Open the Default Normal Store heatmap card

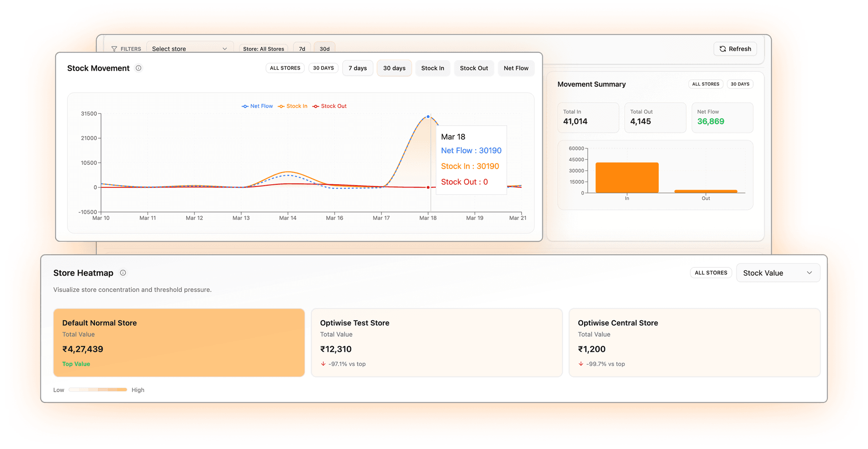179,343
